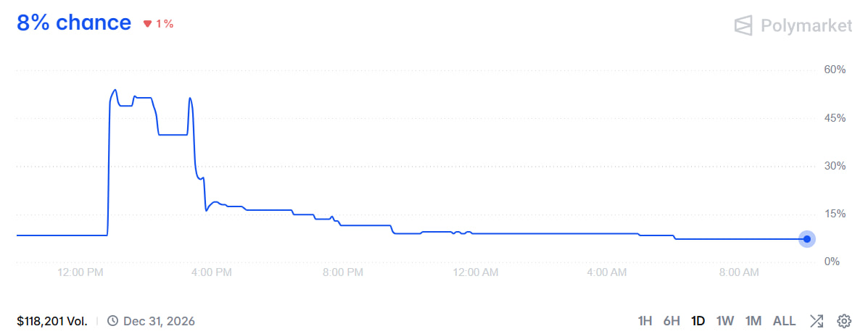Choose the 1M time range
868x334 pixels.
click(x=753, y=321)
